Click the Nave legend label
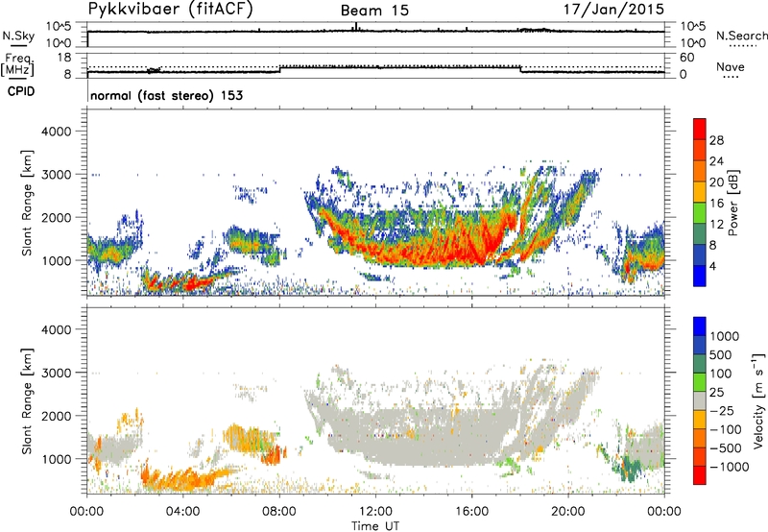This screenshot has width=768, height=532. coord(731,67)
